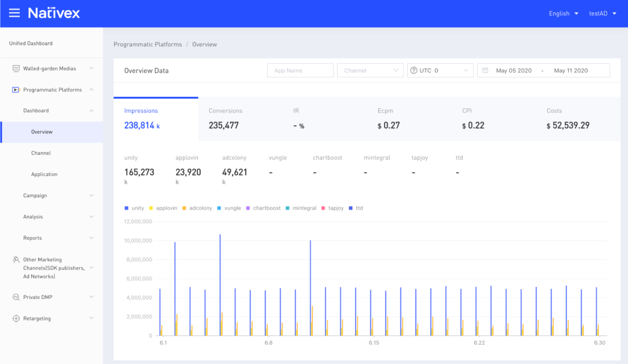Open the Application page in sidebar
Screen dimensions: 628x364
click(x=44, y=174)
